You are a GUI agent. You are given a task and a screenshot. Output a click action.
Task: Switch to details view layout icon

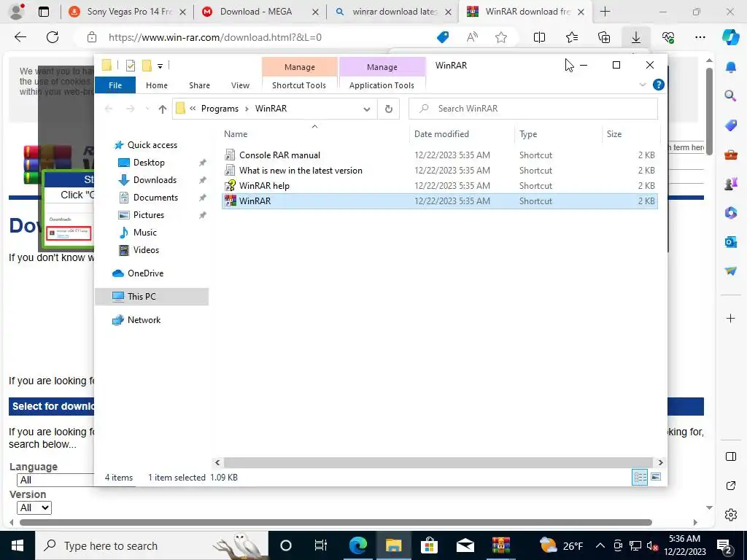(x=640, y=477)
